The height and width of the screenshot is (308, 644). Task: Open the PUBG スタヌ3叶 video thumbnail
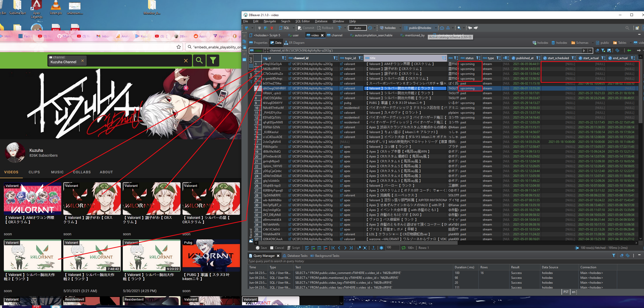(x=211, y=255)
